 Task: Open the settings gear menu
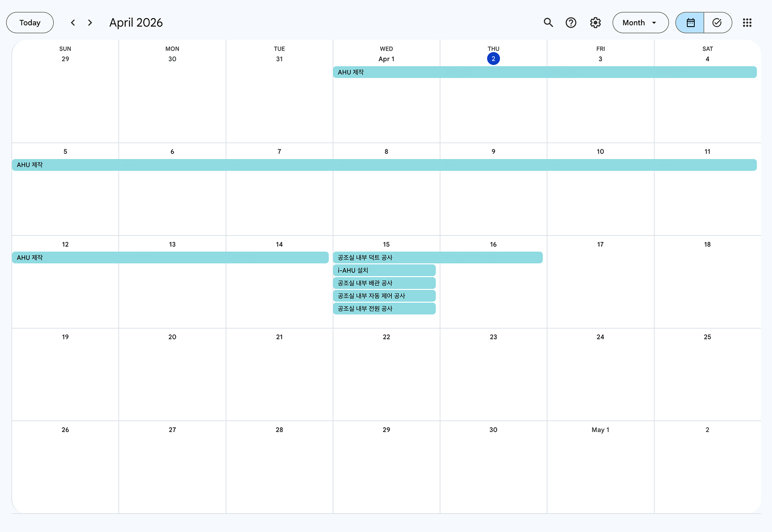coord(595,22)
